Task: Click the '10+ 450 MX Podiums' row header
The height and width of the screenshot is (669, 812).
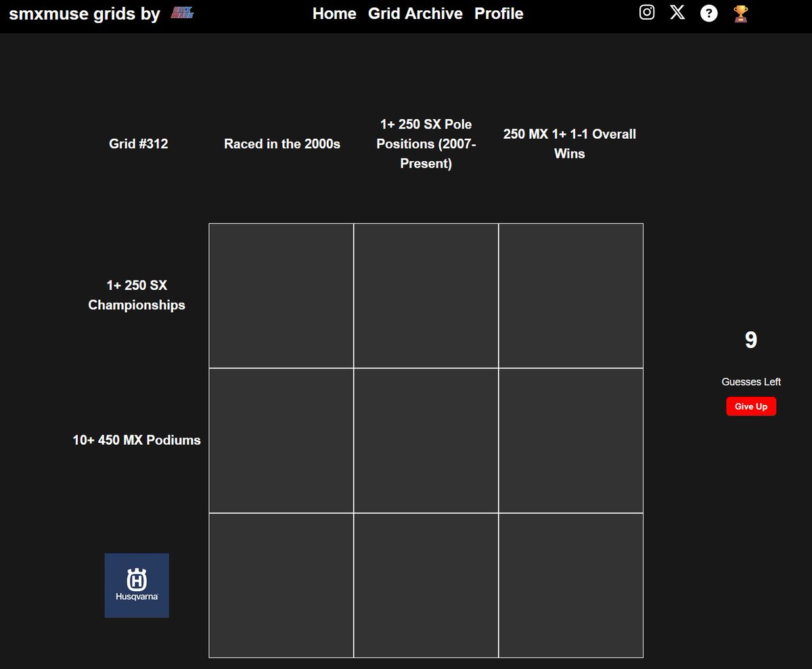Action: 137,440
